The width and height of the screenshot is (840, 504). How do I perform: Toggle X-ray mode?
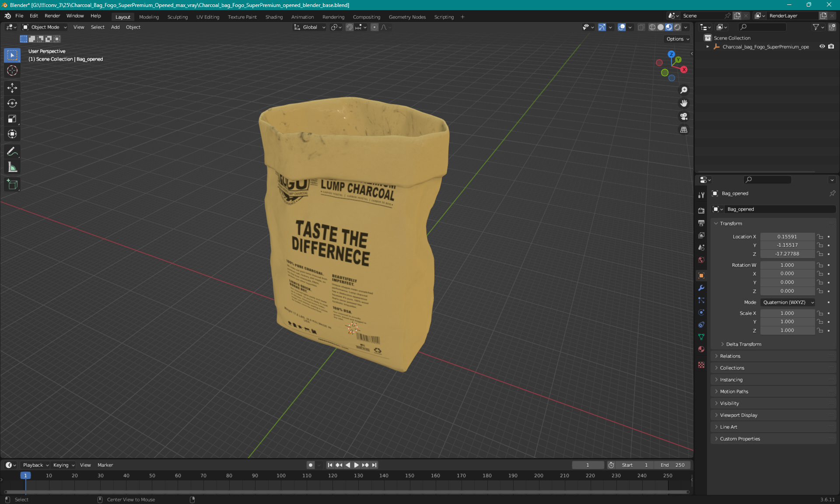(x=641, y=27)
